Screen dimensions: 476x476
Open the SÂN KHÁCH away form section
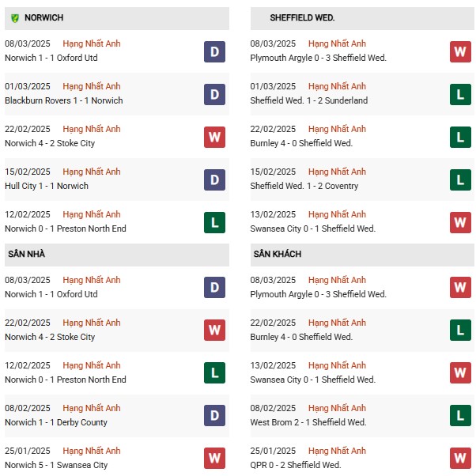click(x=362, y=255)
